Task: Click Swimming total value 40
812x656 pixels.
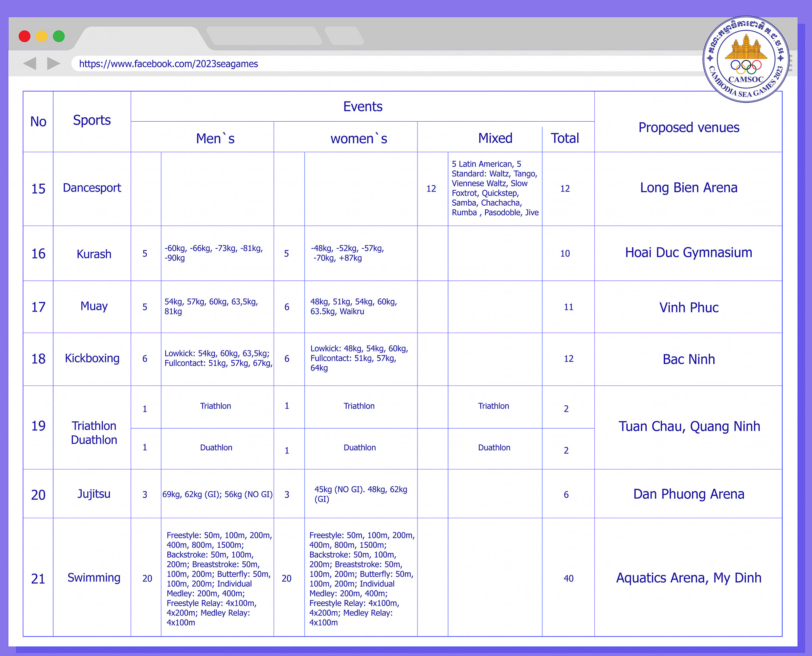Action: tap(569, 578)
